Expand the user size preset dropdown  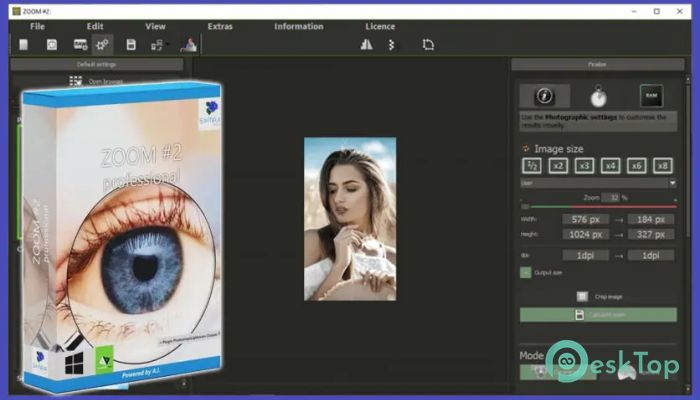(672, 183)
